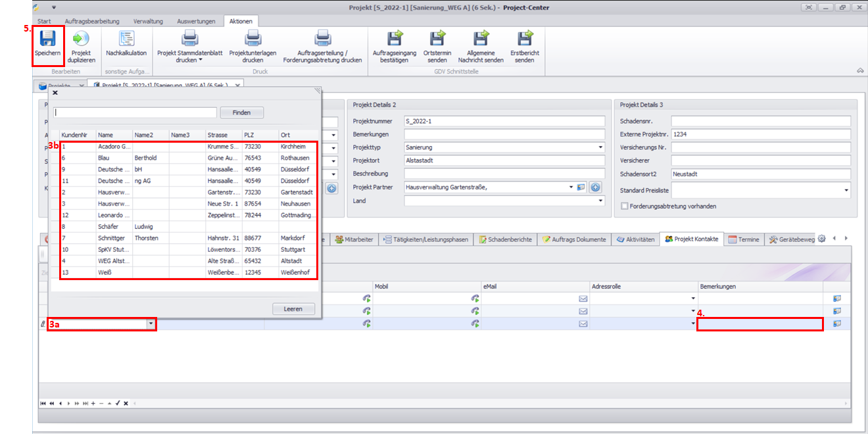Open the Standard Preisliste dropdown

coord(846,191)
